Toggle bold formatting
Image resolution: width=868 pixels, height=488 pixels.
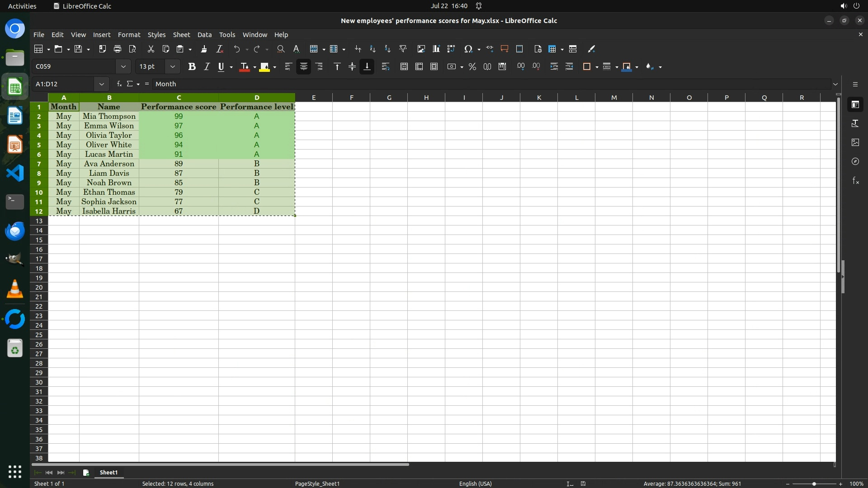click(x=192, y=66)
